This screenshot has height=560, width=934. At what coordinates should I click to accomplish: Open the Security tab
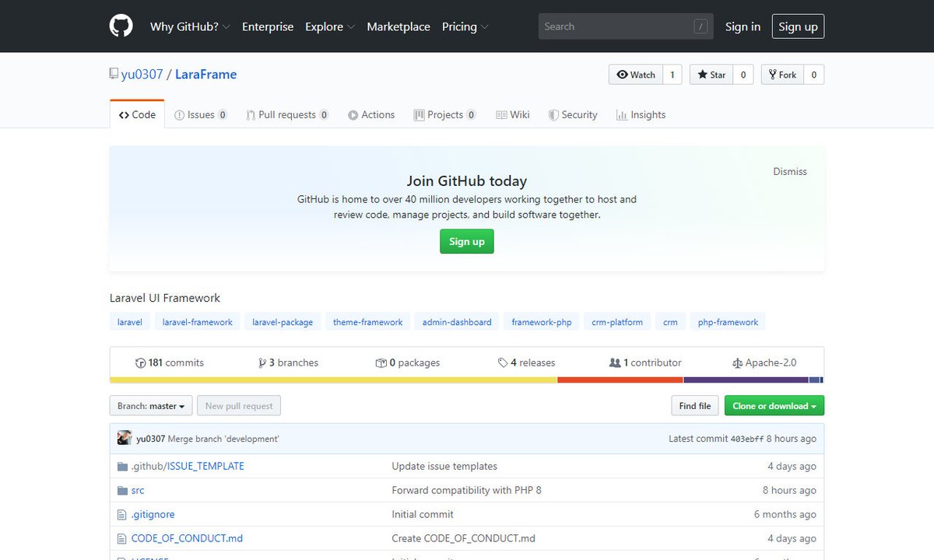click(573, 114)
